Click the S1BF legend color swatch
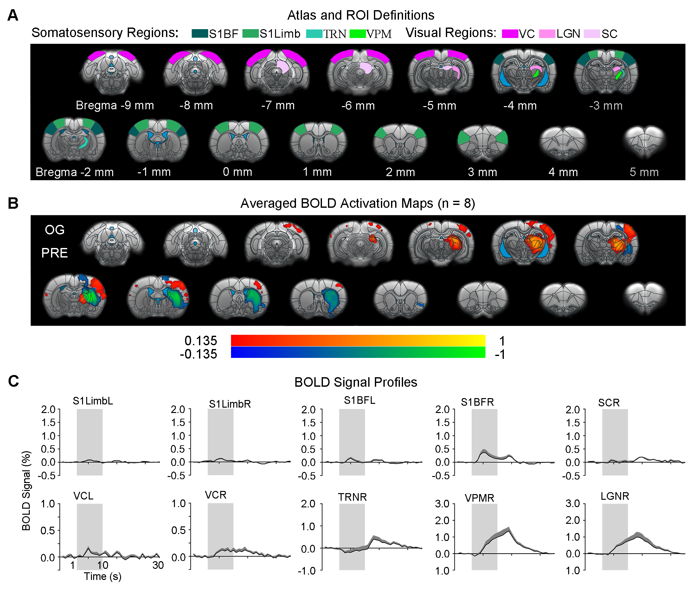This screenshot has width=700, height=591. coord(200,34)
